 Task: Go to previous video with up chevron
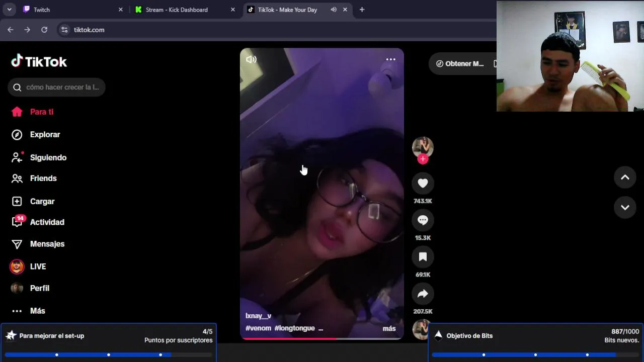pyautogui.click(x=625, y=177)
